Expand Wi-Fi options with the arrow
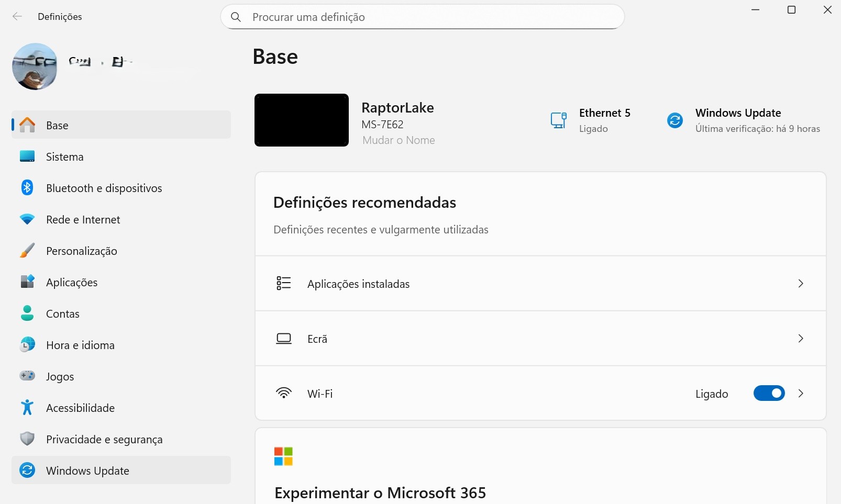 point(800,394)
